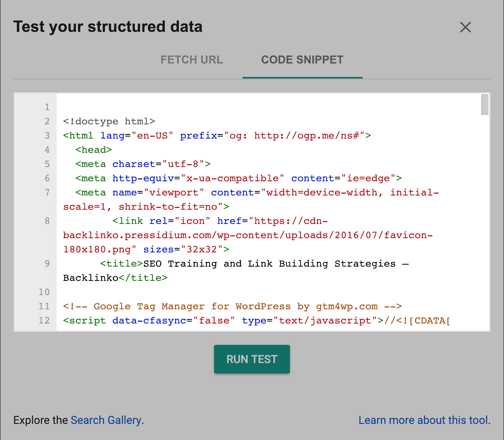Click the script data-cfasync line
This screenshot has width=504, height=440.
pyautogui.click(x=256, y=321)
